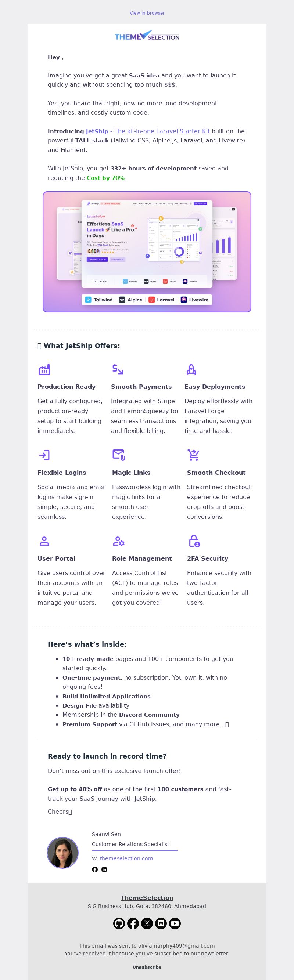Open the footer GitHub icon
Image resolution: width=294 pixels, height=980 pixels.
119,923
